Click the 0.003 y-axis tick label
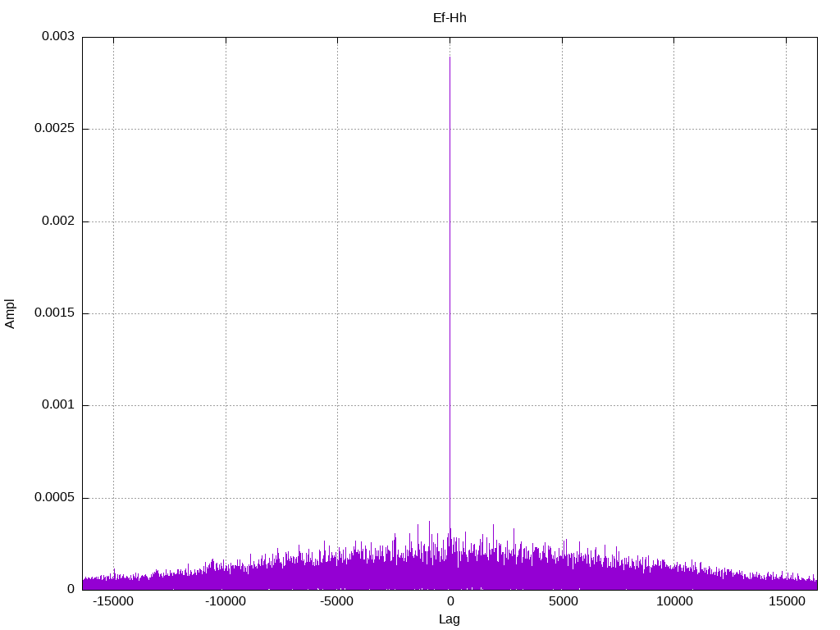This screenshot has width=840, height=630. point(58,36)
